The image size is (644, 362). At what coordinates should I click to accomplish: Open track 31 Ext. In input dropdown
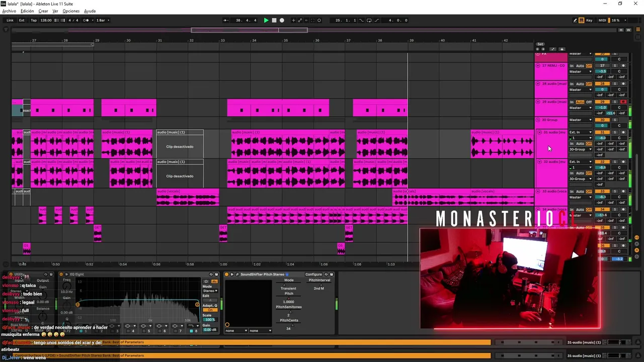coord(581,132)
